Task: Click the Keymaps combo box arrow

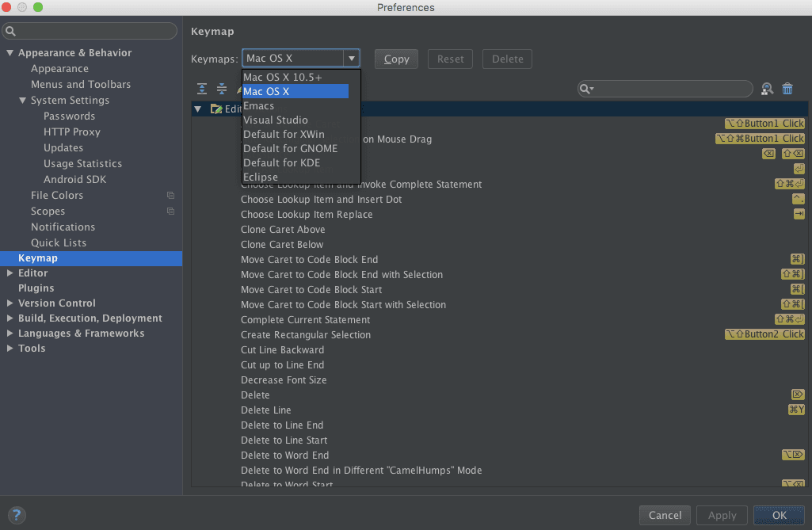Action: (351, 59)
